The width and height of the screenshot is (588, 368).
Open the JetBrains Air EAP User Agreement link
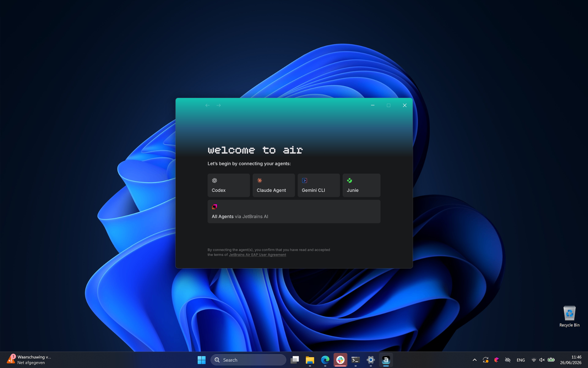[257, 255]
